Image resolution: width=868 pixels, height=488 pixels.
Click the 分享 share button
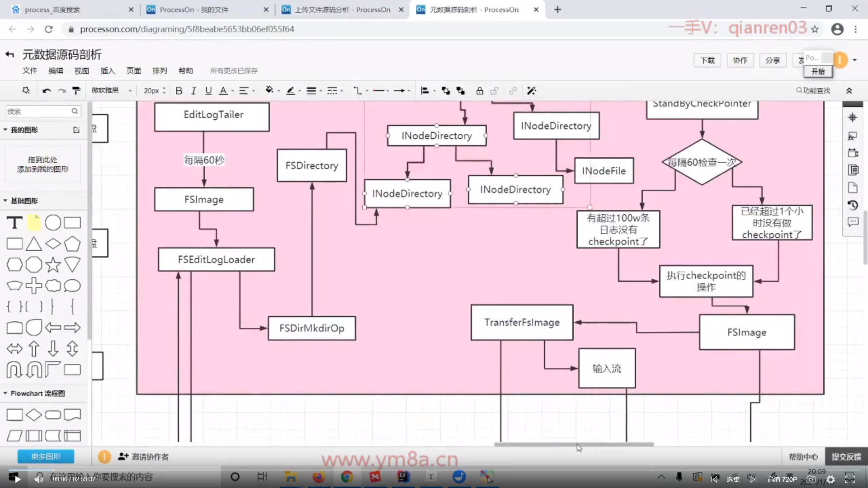tap(773, 60)
